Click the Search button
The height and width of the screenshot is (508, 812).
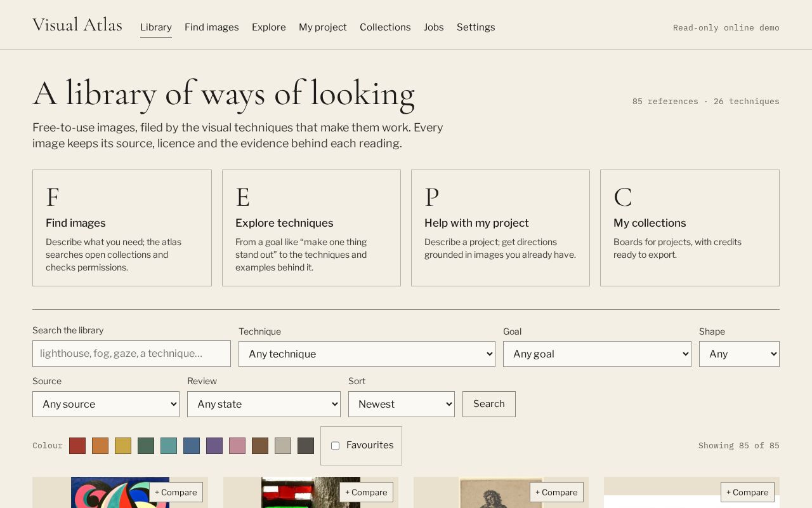click(x=489, y=404)
